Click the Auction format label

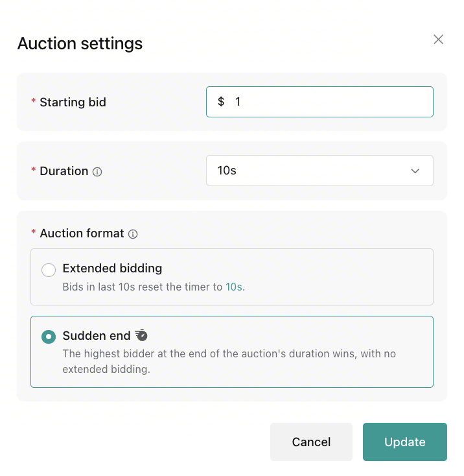(82, 233)
